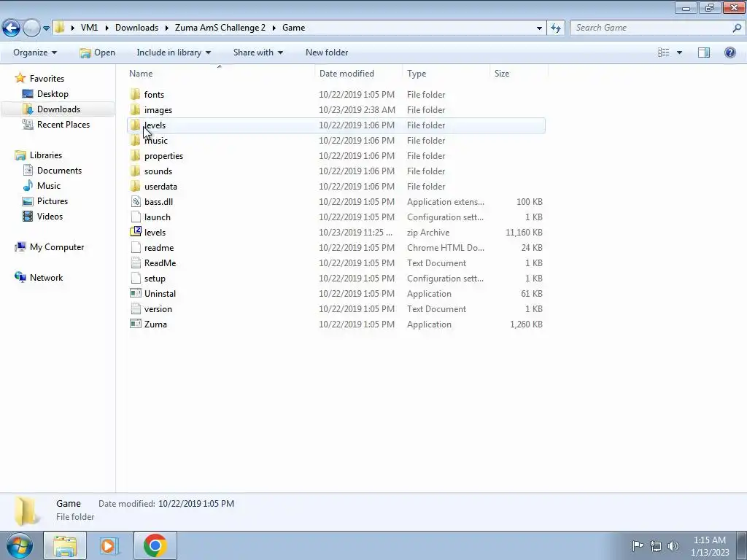Open the Organize menu
The height and width of the screenshot is (560, 747).
coord(35,52)
